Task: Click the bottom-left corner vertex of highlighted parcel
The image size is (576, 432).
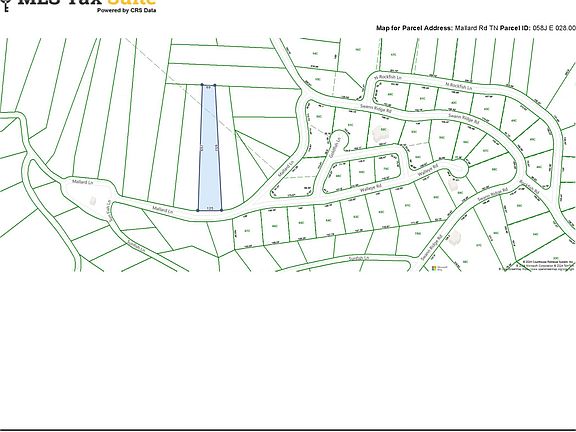Action: 198,210
